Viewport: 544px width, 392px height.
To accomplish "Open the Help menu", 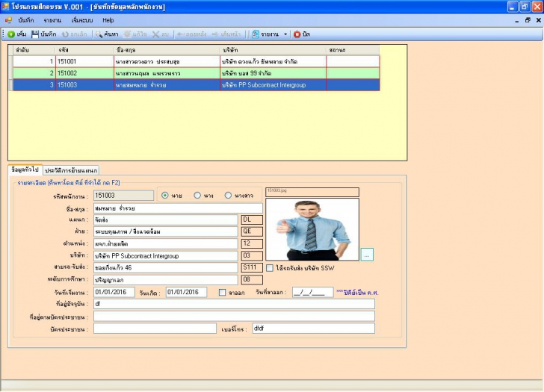I will pos(108,19).
